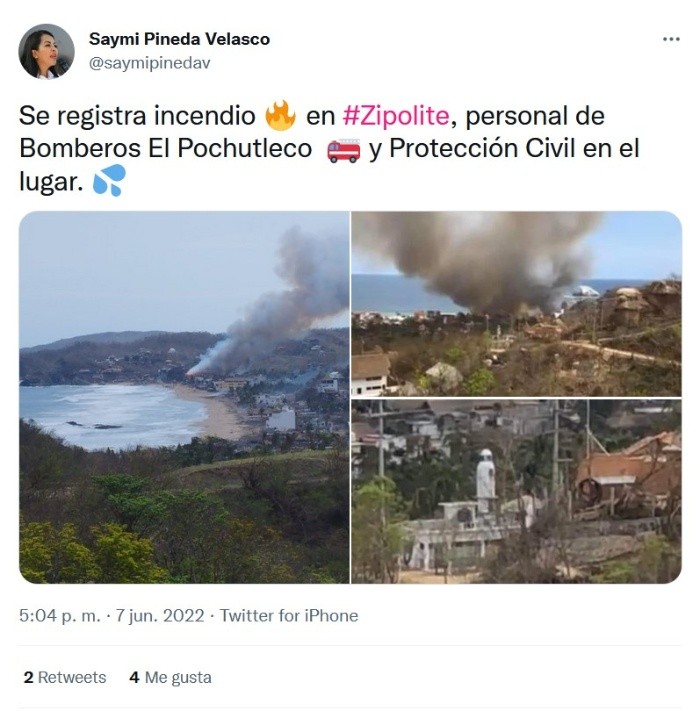The height and width of the screenshot is (711, 700).
Task: Click the tweet text 'Se registra incendio'
Action: click(137, 116)
